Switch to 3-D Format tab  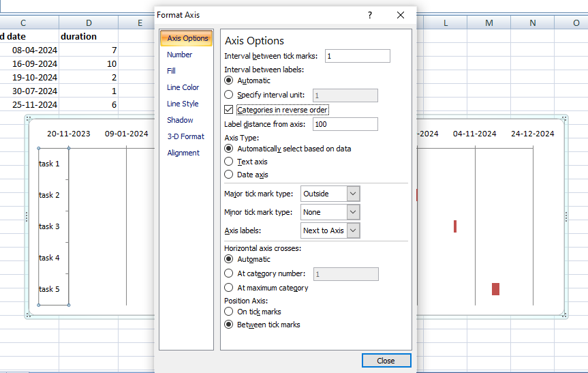(185, 136)
